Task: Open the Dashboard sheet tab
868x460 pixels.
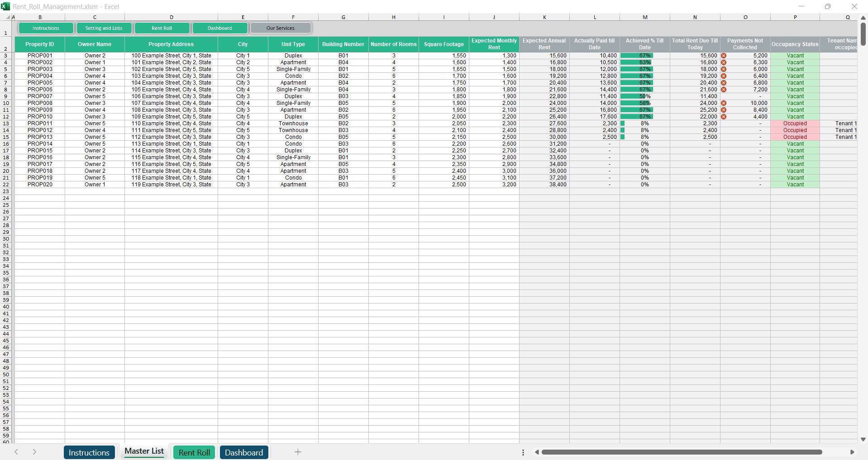Action: pos(244,452)
